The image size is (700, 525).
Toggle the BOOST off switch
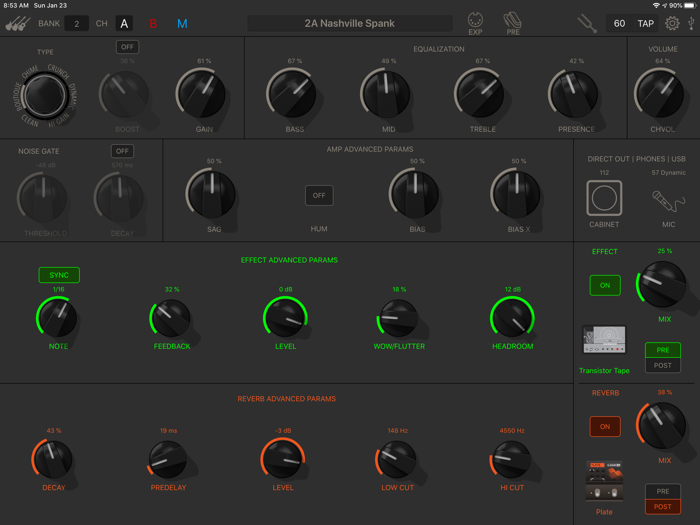127,47
